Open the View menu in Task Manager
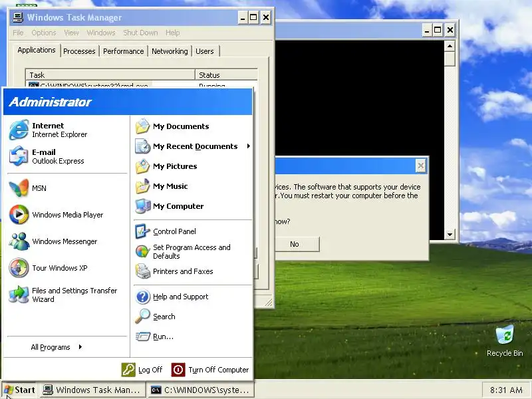 [71, 33]
